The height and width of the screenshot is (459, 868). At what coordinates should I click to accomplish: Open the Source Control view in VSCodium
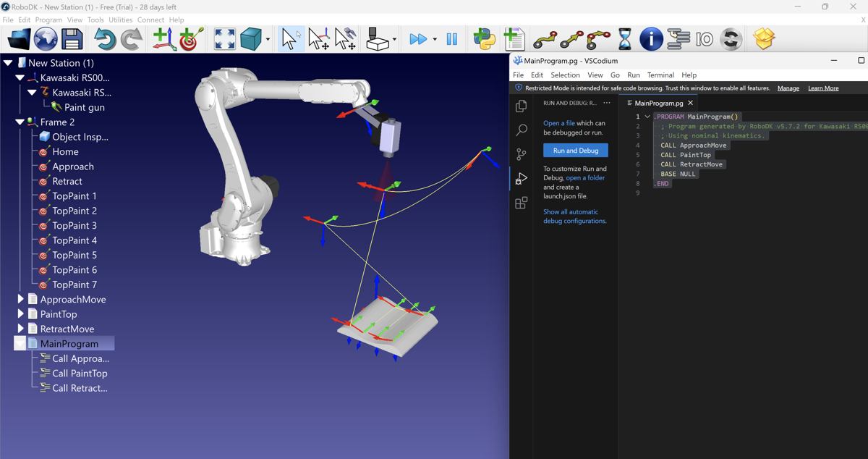point(521,154)
